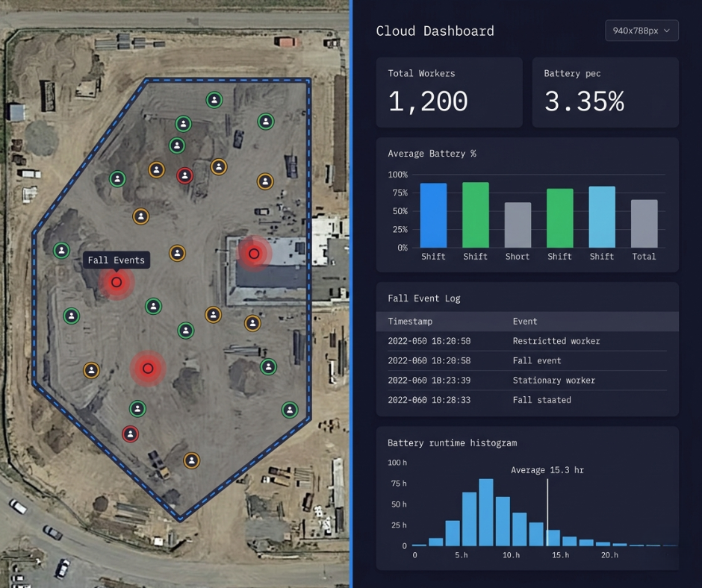Click the pulsing fall event marker on the building
702x588 pixels.
pyautogui.click(x=254, y=254)
